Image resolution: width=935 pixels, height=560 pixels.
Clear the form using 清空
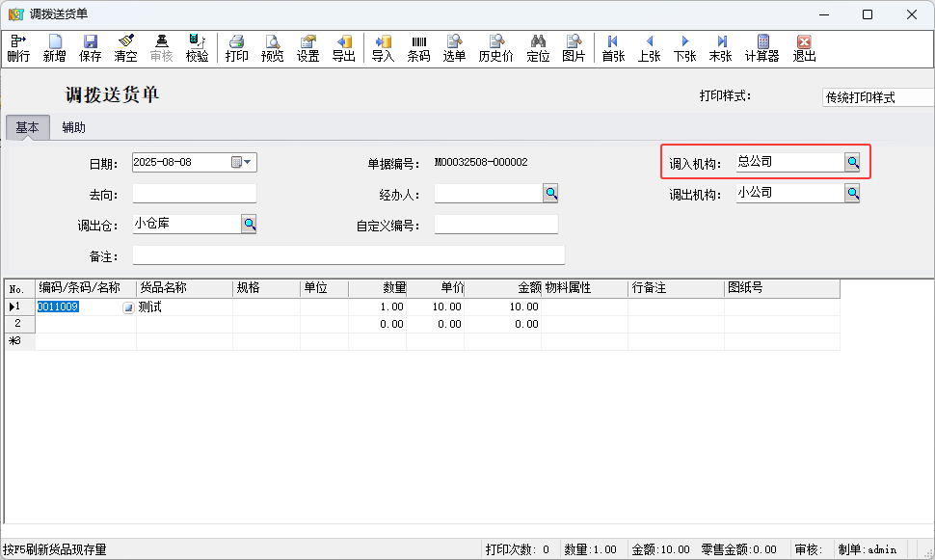pyautogui.click(x=126, y=48)
